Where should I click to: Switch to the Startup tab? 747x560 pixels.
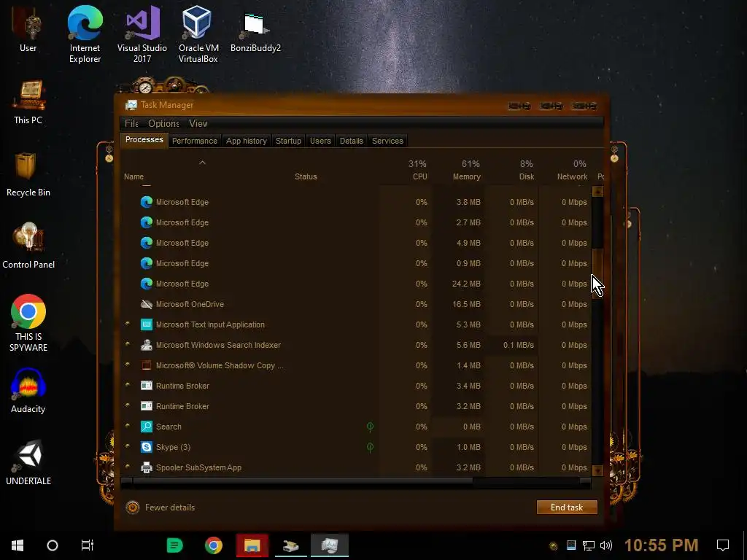(288, 141)
